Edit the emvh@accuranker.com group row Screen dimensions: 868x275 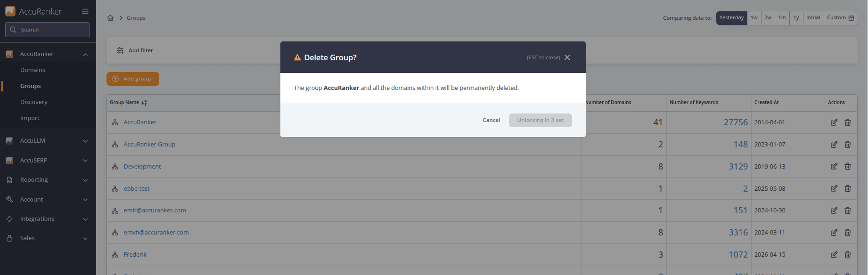[834, 233]
